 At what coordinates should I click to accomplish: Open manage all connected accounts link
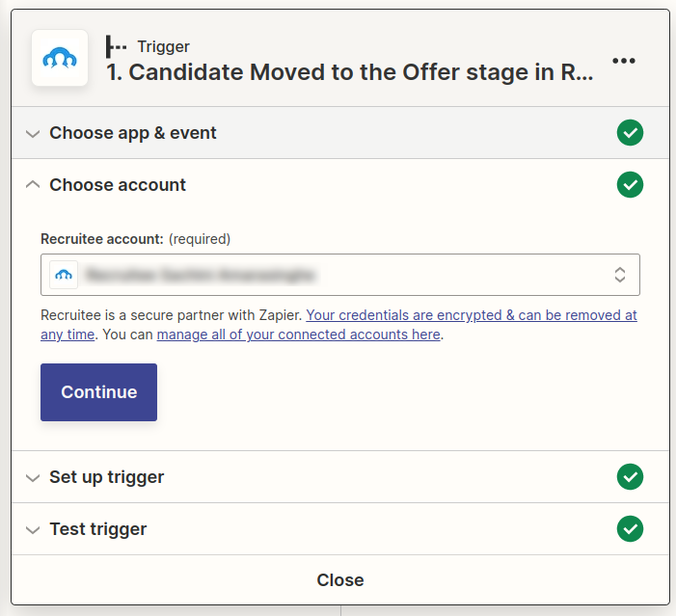tap(298, 335)
